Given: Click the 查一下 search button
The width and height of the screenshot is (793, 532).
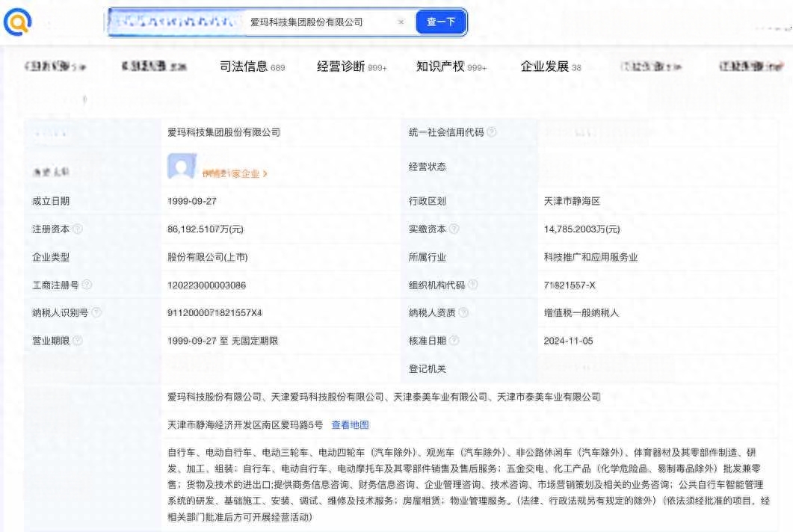Looking at the screenshot, I should click(x=441, y=22).
